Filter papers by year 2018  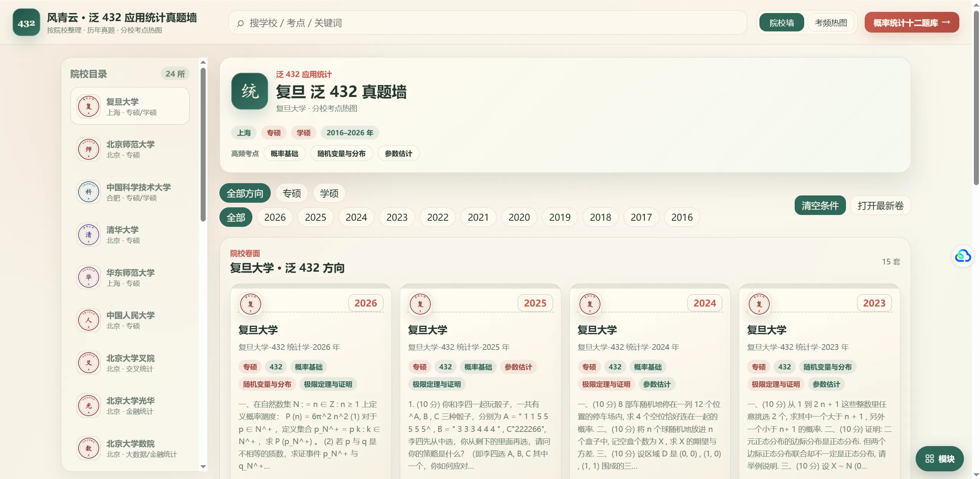coord(600,217)
